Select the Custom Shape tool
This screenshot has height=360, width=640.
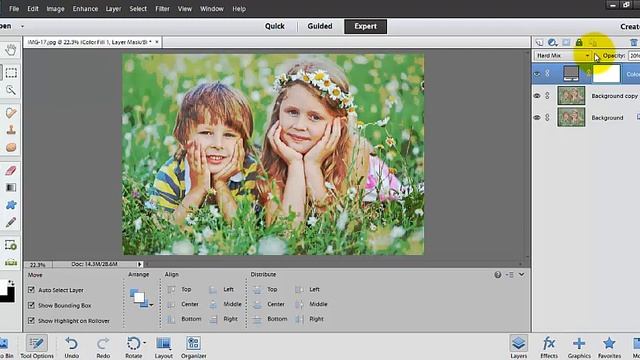pos(11,204)
